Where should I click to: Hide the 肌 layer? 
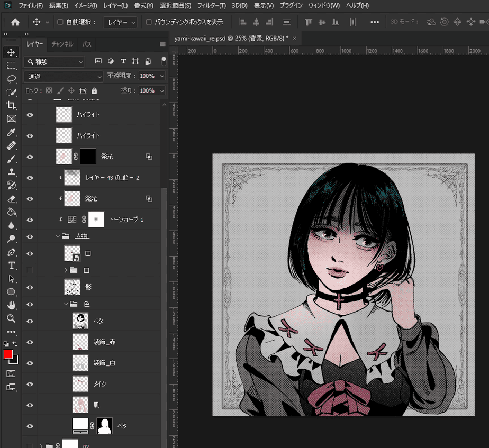coord(30,405)
